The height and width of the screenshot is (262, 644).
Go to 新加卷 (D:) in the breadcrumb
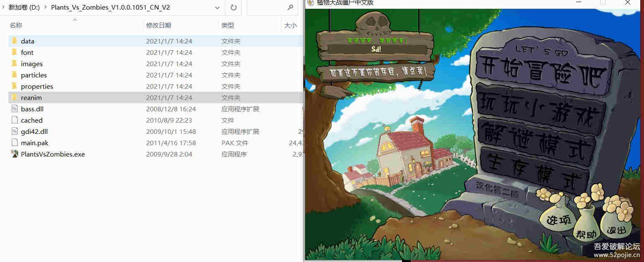tap(25, 8)
